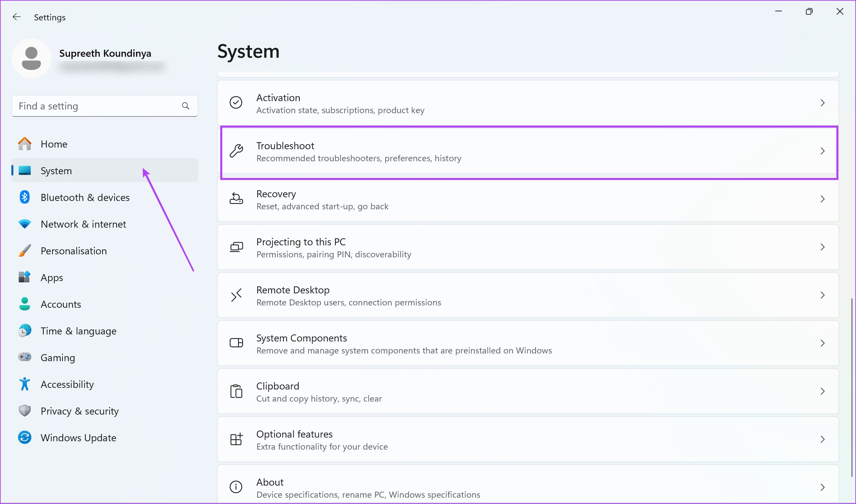Navigate back using the back arrow
Viewport: 856px width, 504px height.
(x=17, y=17)
